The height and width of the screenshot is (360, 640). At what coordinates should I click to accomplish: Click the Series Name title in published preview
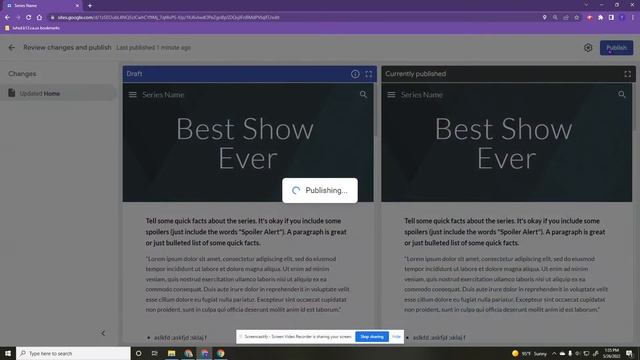coord(422,95)
